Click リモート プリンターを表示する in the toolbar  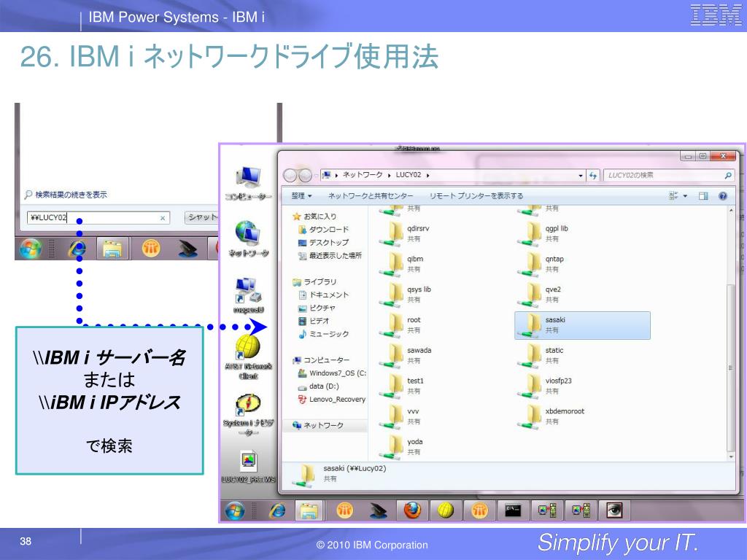476,195
